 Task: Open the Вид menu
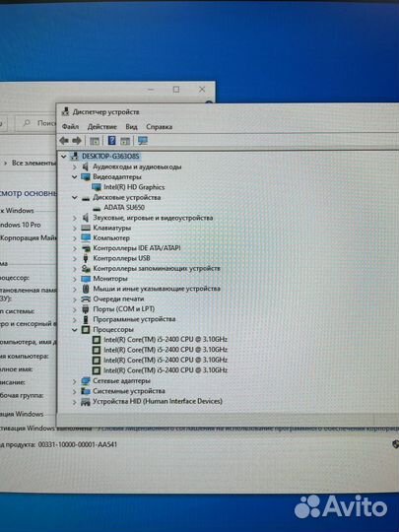(131, 127)
